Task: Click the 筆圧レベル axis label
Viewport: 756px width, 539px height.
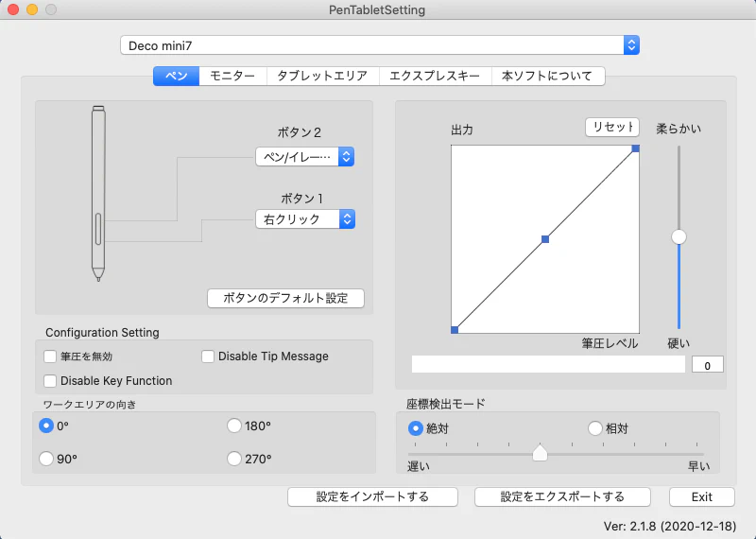Action: [610, 343]
